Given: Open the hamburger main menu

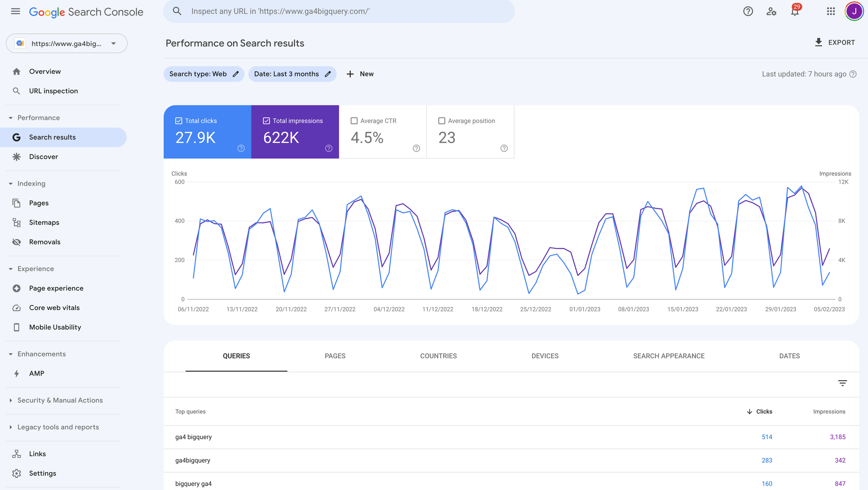Looking at the screenshot, I should click(16, 11).
